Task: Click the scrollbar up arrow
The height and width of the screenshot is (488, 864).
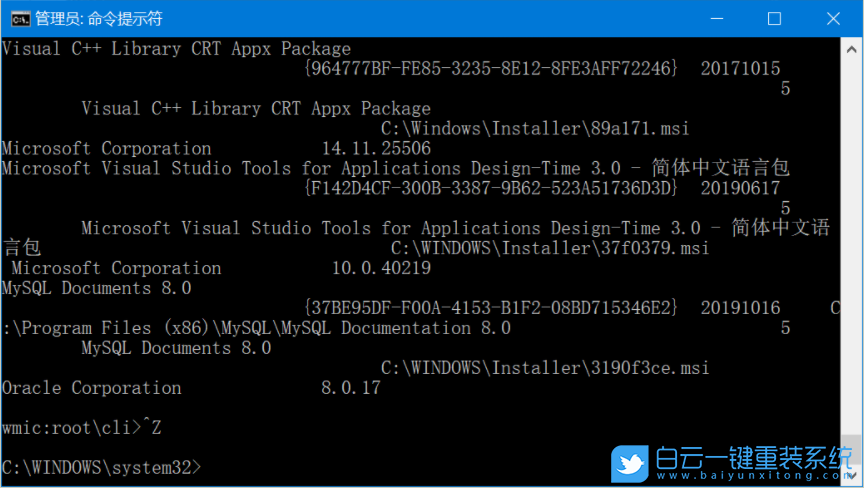Action: click(854, 47)
